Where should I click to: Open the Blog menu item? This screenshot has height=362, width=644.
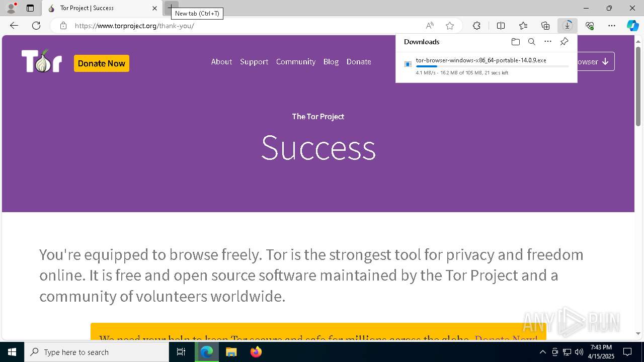[331, 61]
